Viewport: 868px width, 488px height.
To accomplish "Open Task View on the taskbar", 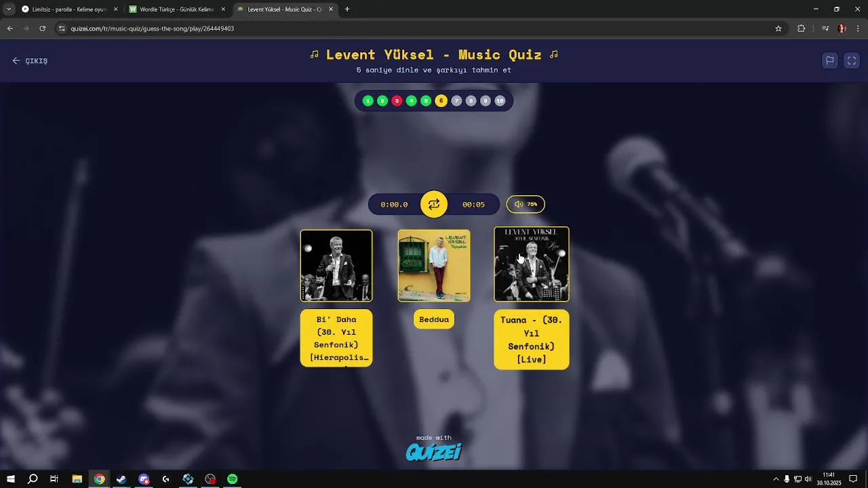I will click(x=54, y=479).
